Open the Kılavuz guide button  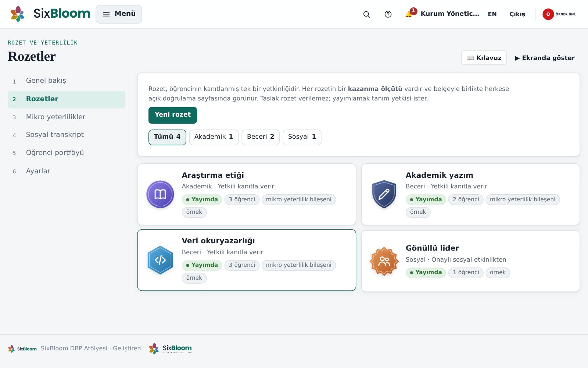tap(484, 58)
